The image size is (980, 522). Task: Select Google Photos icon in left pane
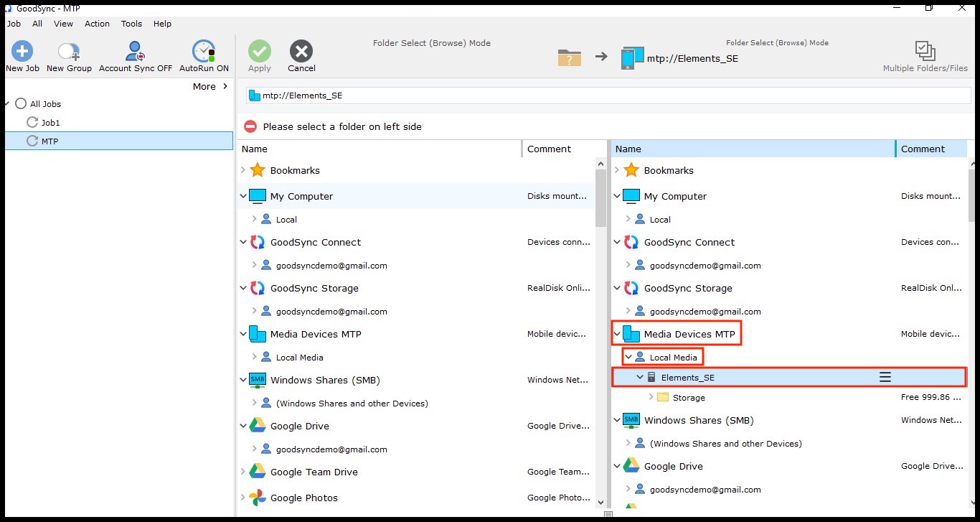(257, 498)
